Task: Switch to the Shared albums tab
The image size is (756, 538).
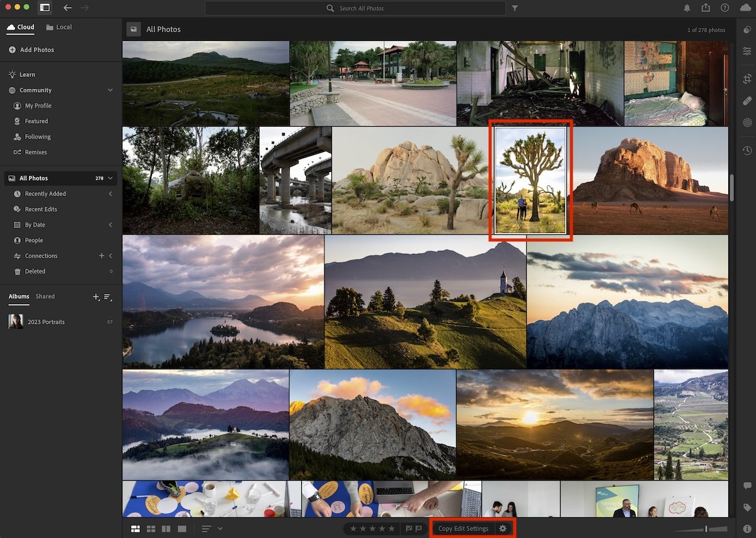Action: [x=45, y=296]
